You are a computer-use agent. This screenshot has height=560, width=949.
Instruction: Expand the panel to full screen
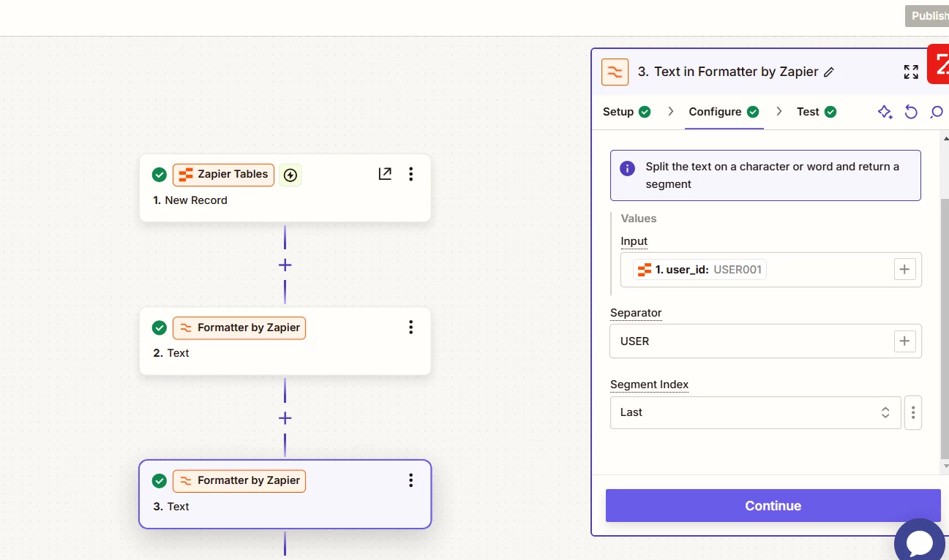911,72
